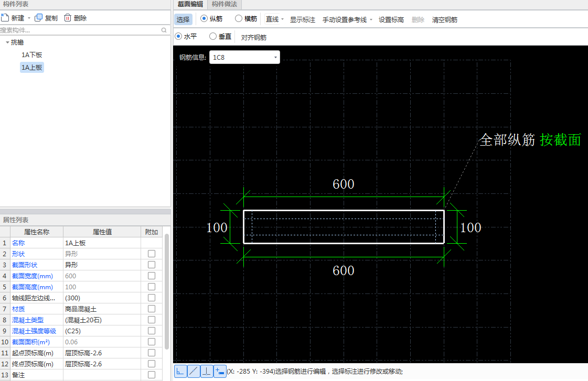Collapse the 挑檐 tree node
Screen dimensions: 588x381
(7, 42)
